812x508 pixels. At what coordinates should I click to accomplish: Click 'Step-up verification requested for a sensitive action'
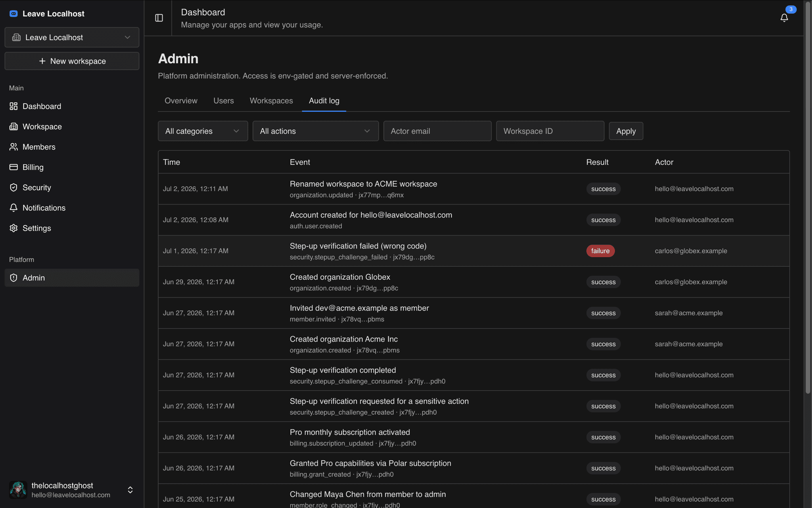[x=379, y=401]
